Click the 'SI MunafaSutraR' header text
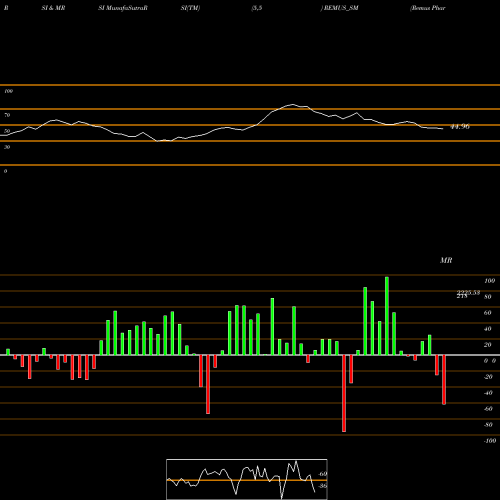The width and height of the screenshot is (500, 500). (123, 8)
